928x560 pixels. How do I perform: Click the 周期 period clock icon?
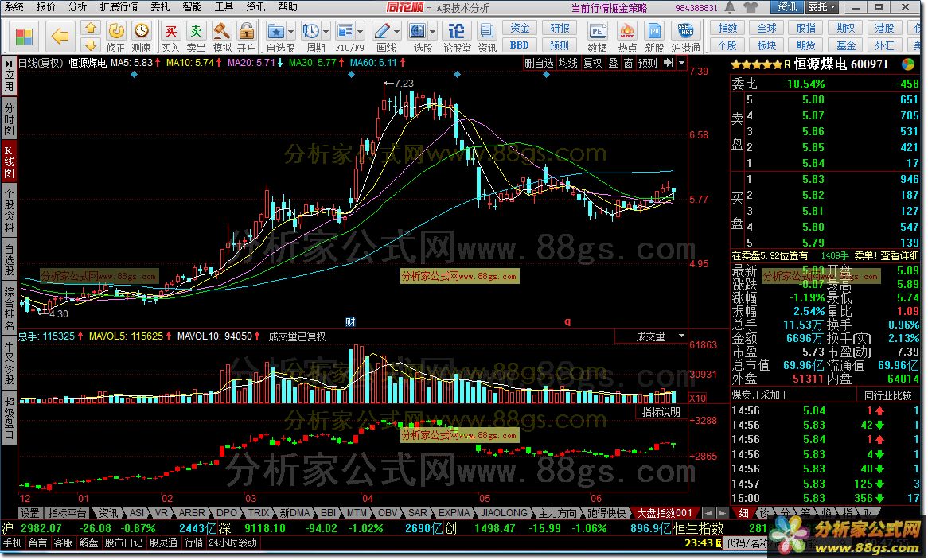click(x=310, y=31)
